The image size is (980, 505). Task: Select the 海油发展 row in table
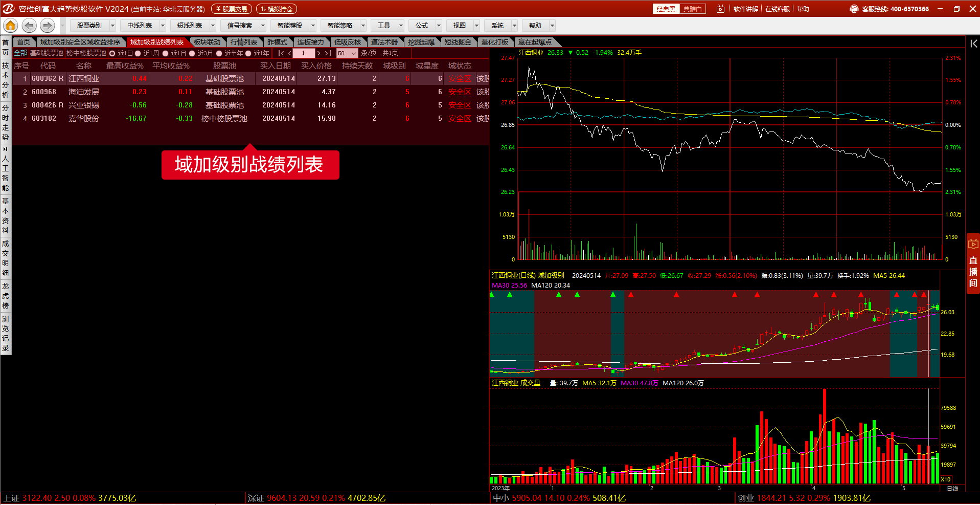click(250, 92)
